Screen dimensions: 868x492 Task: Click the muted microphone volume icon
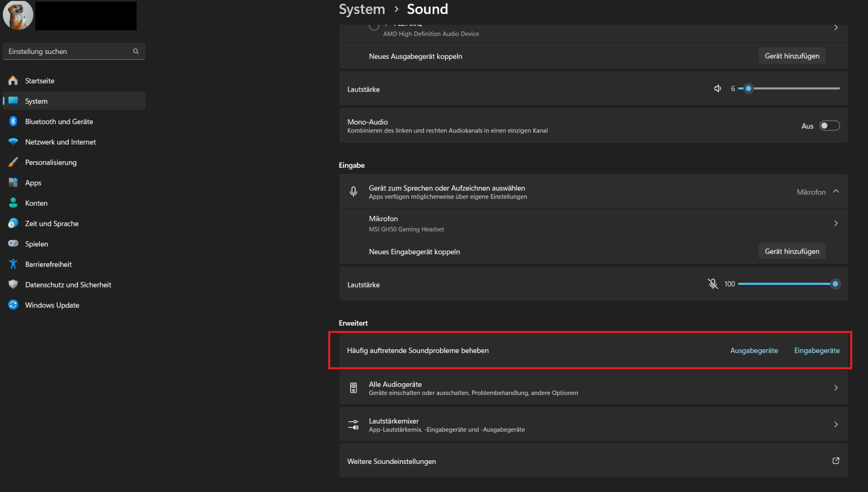(713, 284)
